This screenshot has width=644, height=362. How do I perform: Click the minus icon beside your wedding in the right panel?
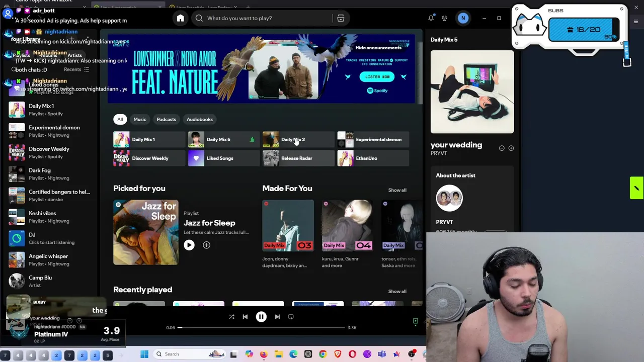(502, 148)
